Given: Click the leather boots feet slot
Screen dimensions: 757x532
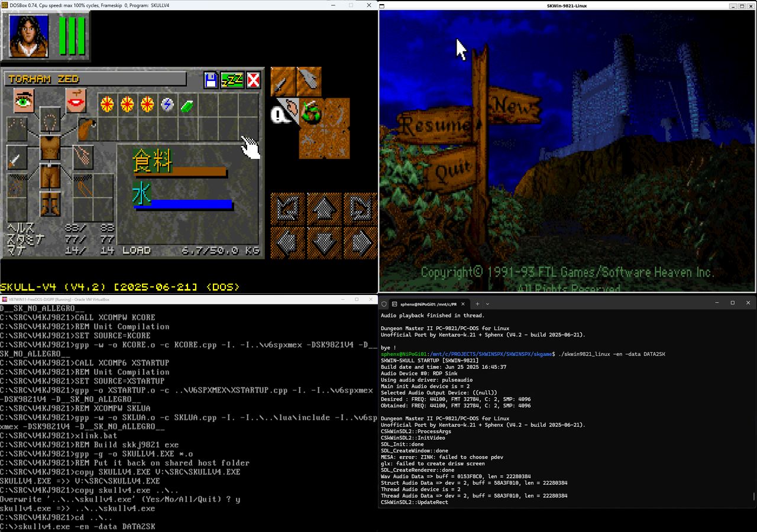Looking at the screenshot, I should point(50,204).
